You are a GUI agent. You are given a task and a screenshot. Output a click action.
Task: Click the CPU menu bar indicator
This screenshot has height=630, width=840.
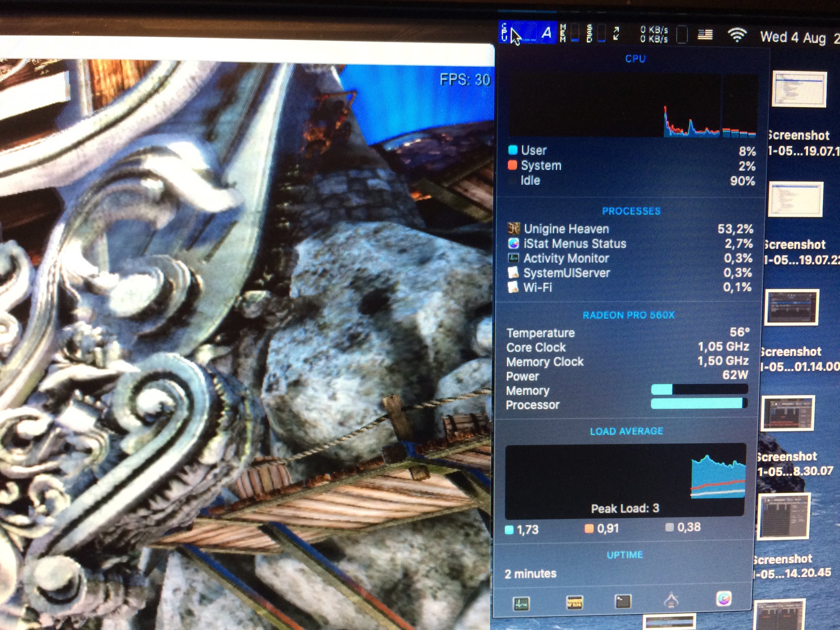pos(528,32)
